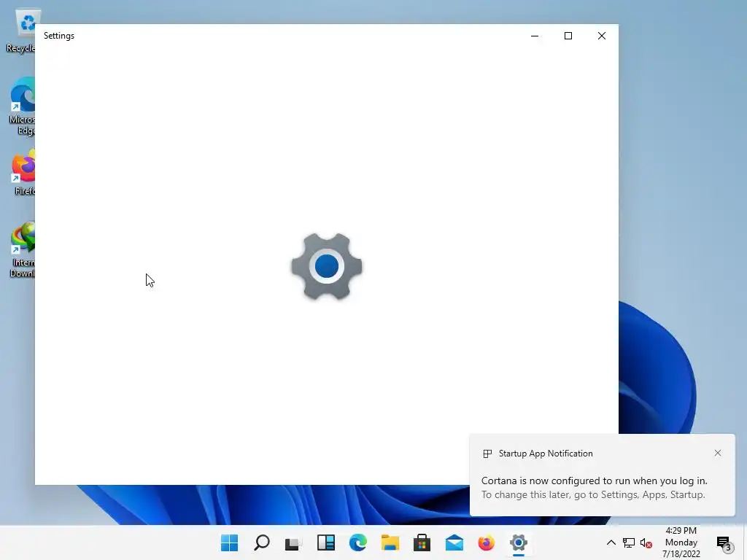Open the Mail app on taskbar

454,542
